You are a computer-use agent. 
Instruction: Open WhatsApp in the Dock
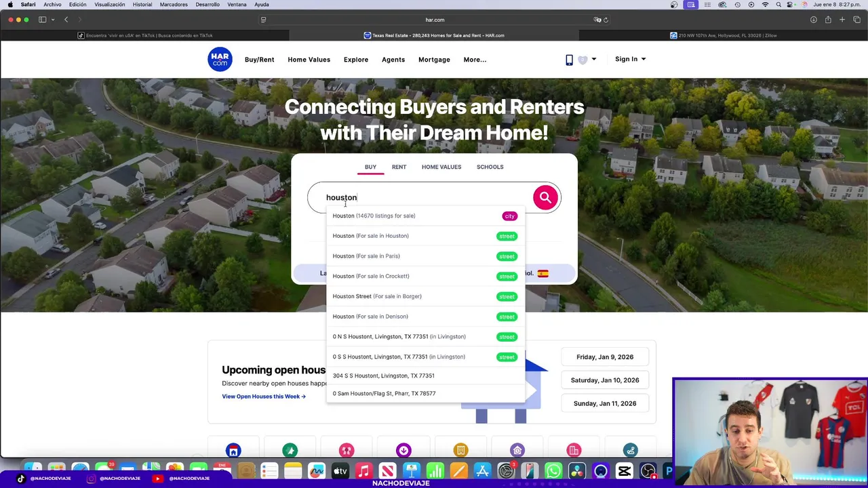tap(553, 471)
